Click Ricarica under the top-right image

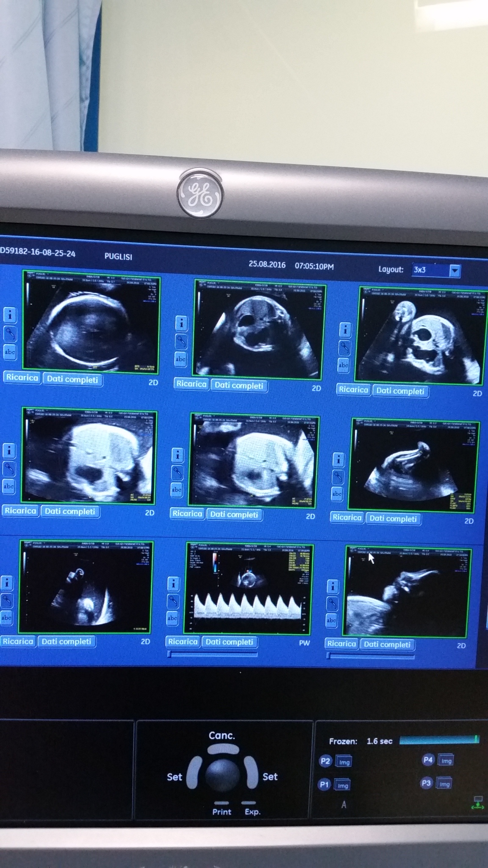click(x=354, y=389)
